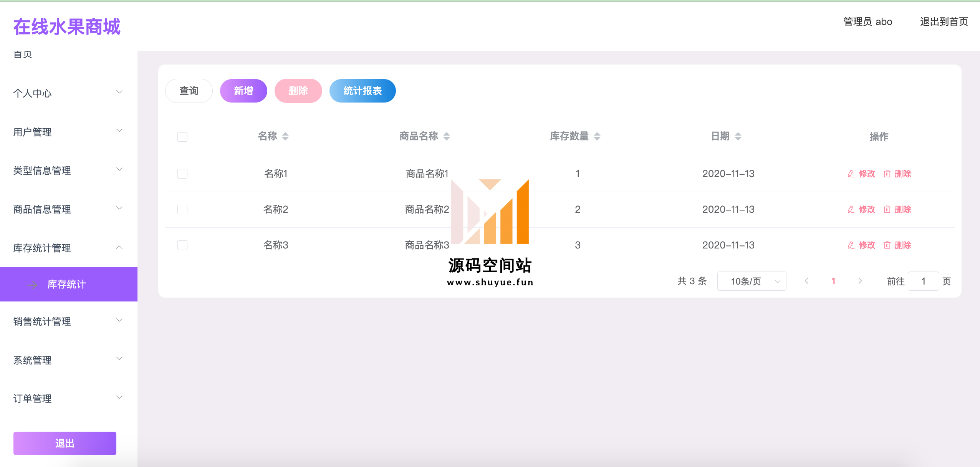Sort by the 商品名称 column sort arrows
The height and width of the screenshot is (467, 980).
[447, 136]
